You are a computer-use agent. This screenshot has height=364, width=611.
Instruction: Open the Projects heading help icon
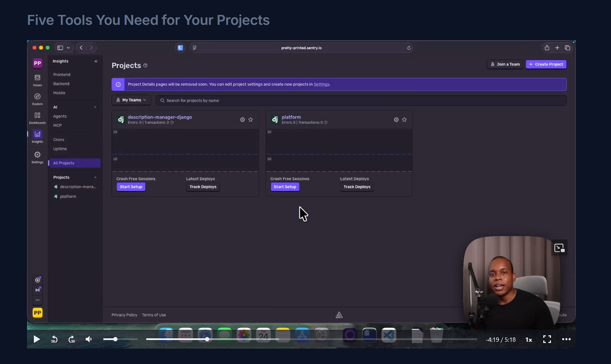(145, 66)
